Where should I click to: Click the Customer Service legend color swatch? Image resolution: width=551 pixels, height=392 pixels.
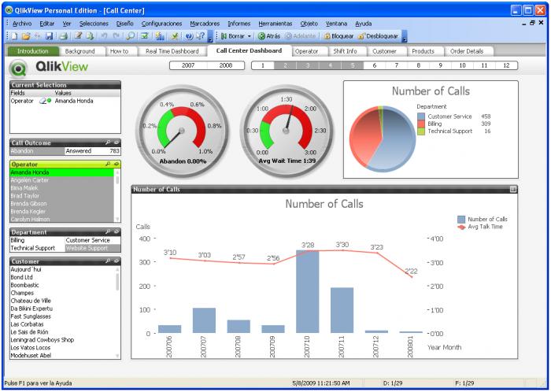pos(422,116)
